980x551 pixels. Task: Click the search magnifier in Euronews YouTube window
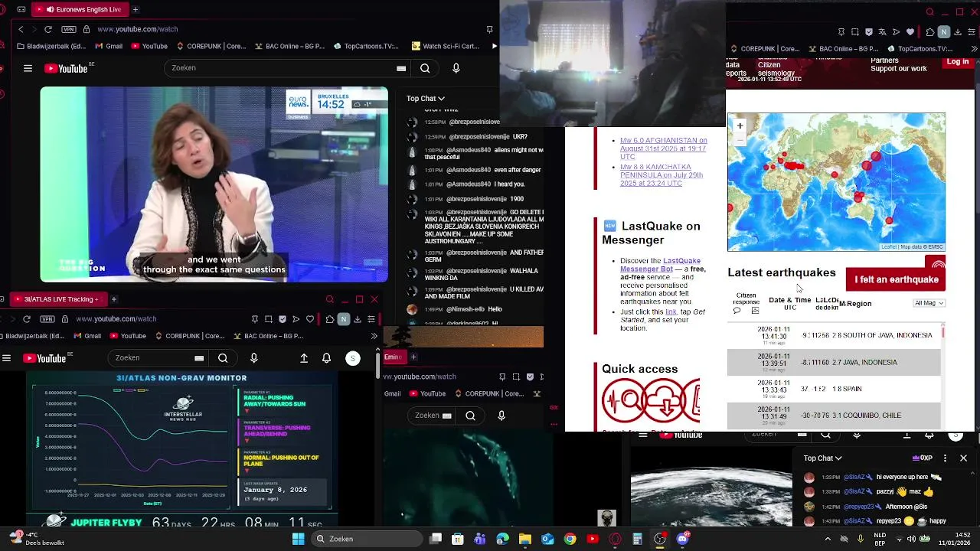point(425,68)
